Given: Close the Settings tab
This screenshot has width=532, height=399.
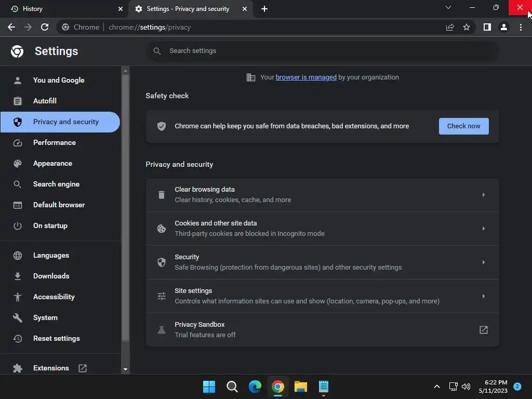Looking at the screenshot, I should point(245,9).
